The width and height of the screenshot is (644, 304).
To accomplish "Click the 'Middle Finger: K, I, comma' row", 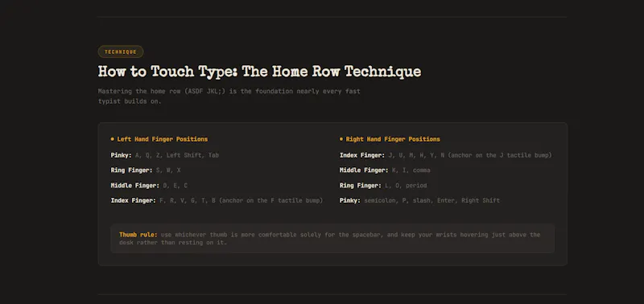I will tap(385, 170).
